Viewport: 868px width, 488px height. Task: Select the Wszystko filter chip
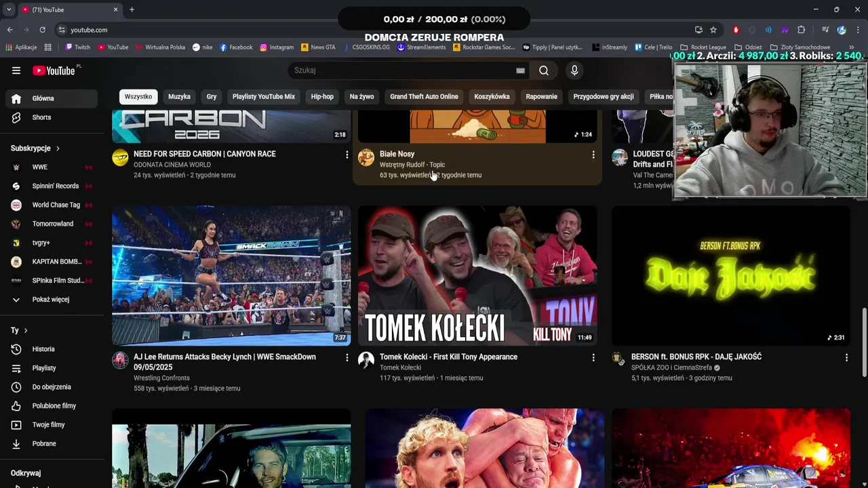[138, 97]
